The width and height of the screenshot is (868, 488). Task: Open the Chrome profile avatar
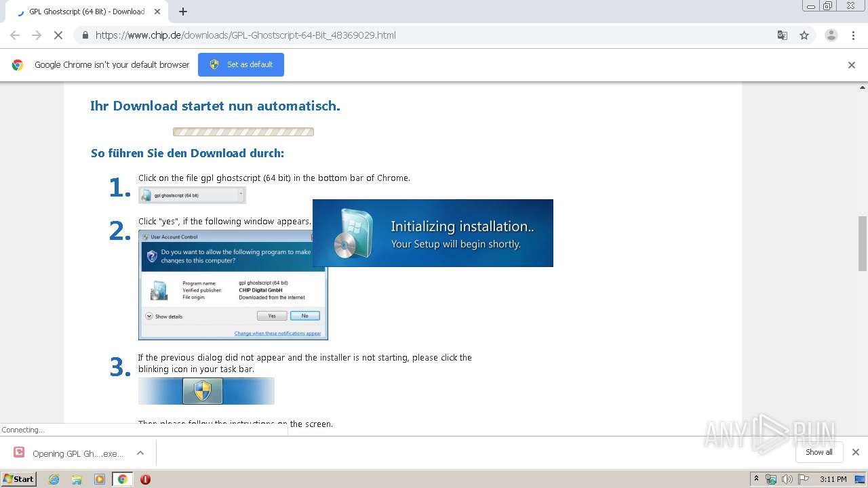(831, 35)
